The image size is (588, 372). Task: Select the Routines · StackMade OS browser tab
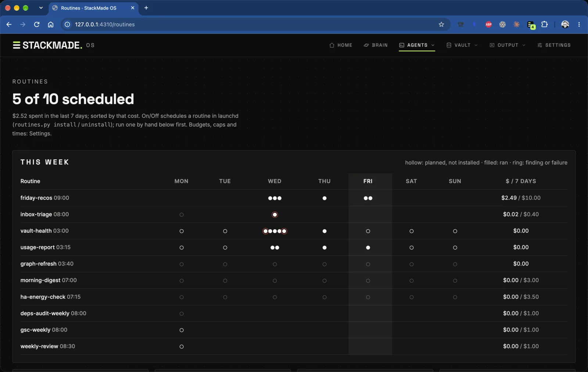click(x=93, y=8)
